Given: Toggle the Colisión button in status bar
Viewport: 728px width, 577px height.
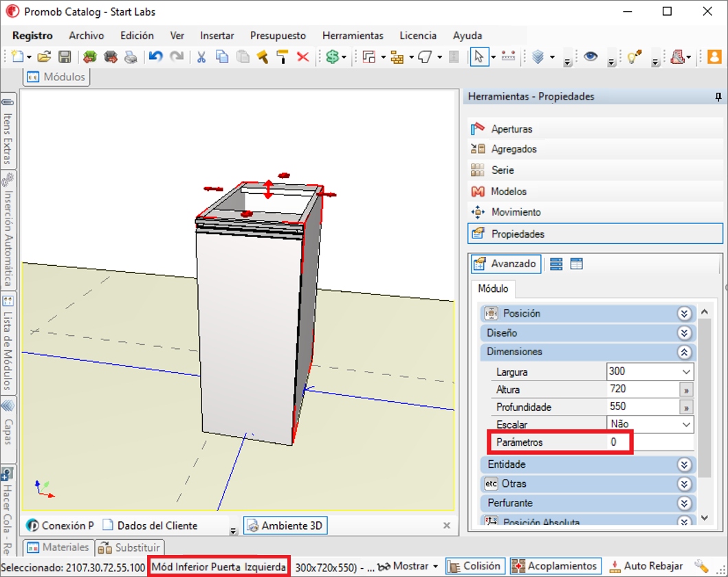Looking at the screenshot, I should pyautogui.click(x=474, y=566).
